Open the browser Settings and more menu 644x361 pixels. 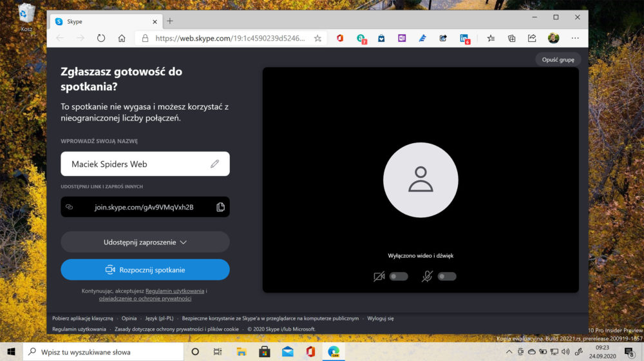[x=575, y=38]
